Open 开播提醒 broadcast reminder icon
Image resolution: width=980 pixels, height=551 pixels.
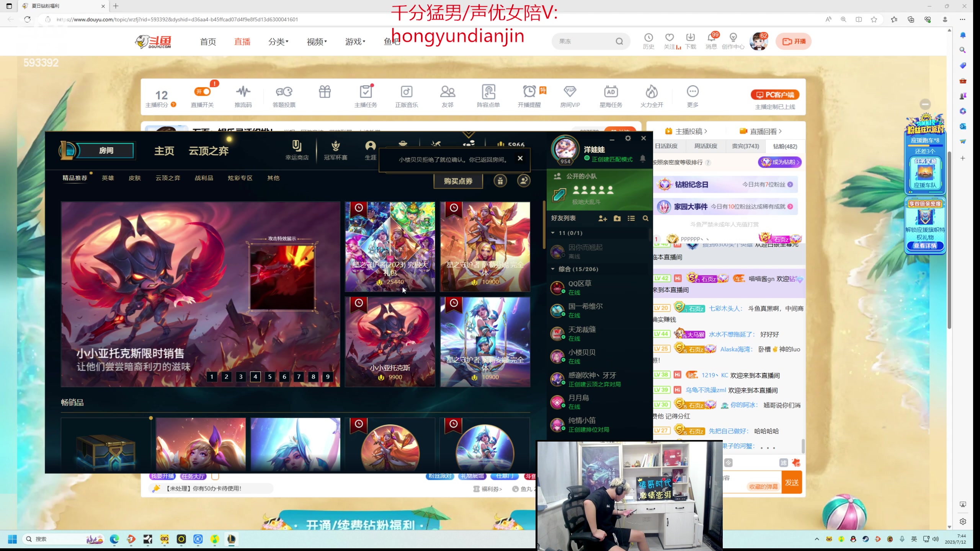coord(529,96)
